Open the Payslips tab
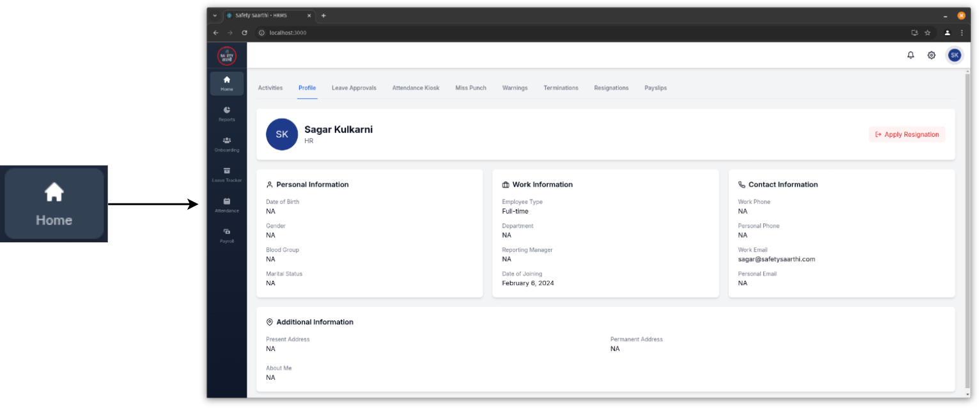This screenshot has height=408, width=980. tap(655, 88)
